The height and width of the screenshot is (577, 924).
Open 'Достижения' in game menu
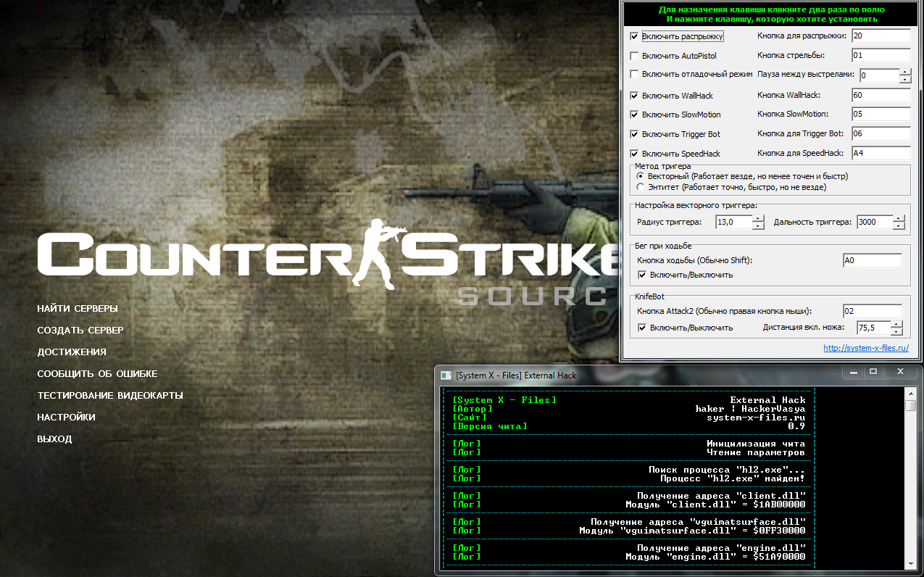(72, 352)
